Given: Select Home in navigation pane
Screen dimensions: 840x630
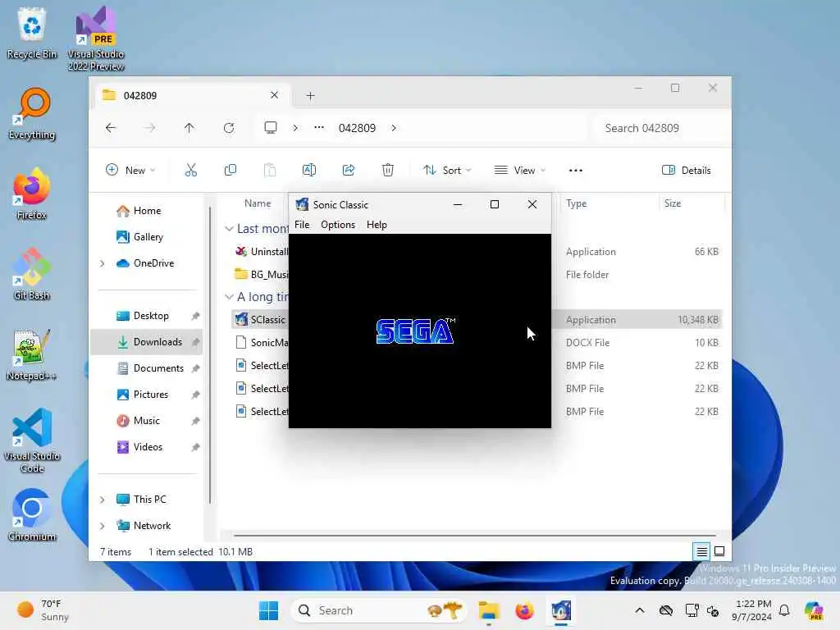Looking at the screenshot, I should click(x=147, y=211).
